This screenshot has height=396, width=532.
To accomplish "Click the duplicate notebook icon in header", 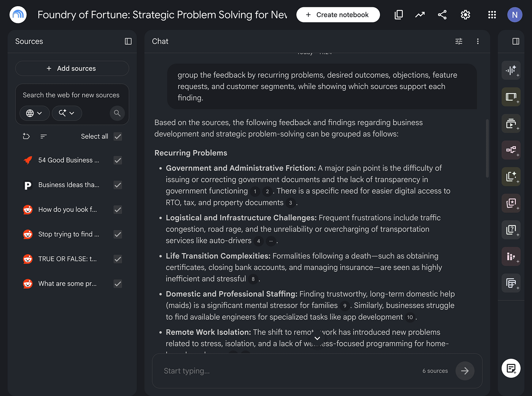I will click(399, 15).
